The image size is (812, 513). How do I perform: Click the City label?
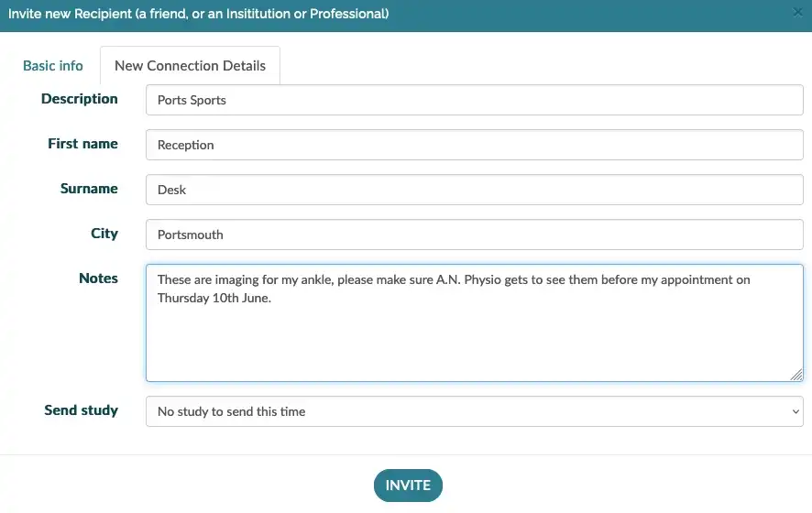tap(104, 234)
